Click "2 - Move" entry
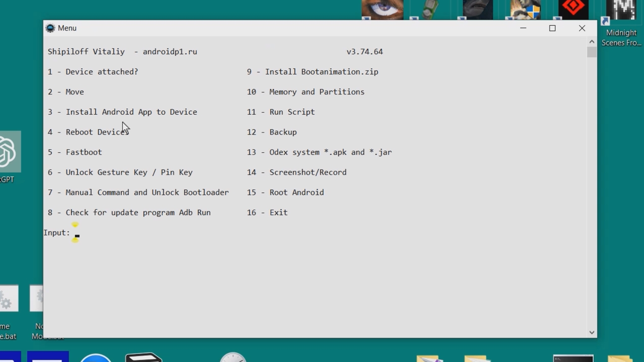 coord(66,92)
